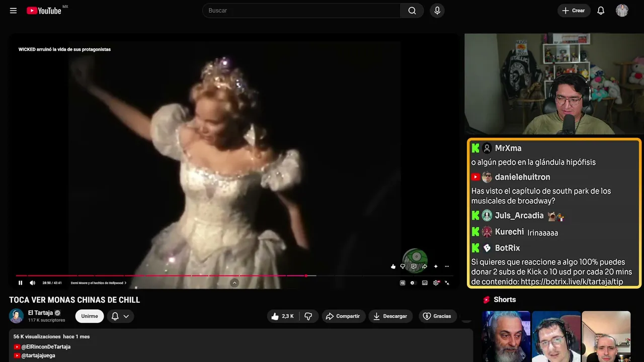644x362 pixels.
Task: Mute the player volume
Action: [33, 283]
